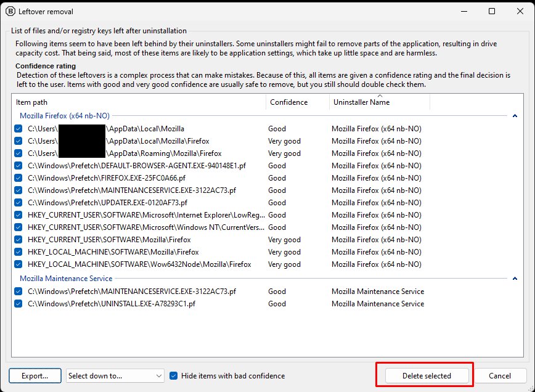This screenshot has height=392, width=535.
Task: Disable Hide items with bad confidence
Action: pyautogui.click(x=174, y=375)
